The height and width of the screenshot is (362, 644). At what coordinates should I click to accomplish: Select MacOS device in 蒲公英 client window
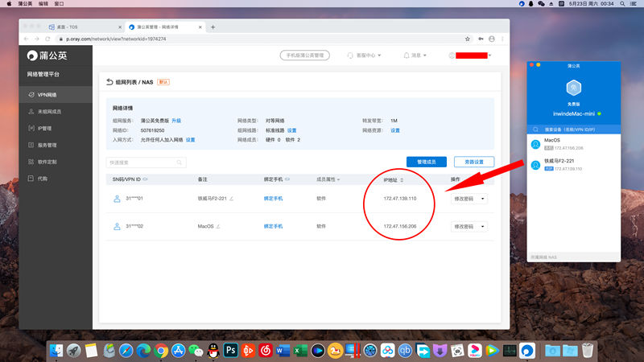(x=574, y=144)
